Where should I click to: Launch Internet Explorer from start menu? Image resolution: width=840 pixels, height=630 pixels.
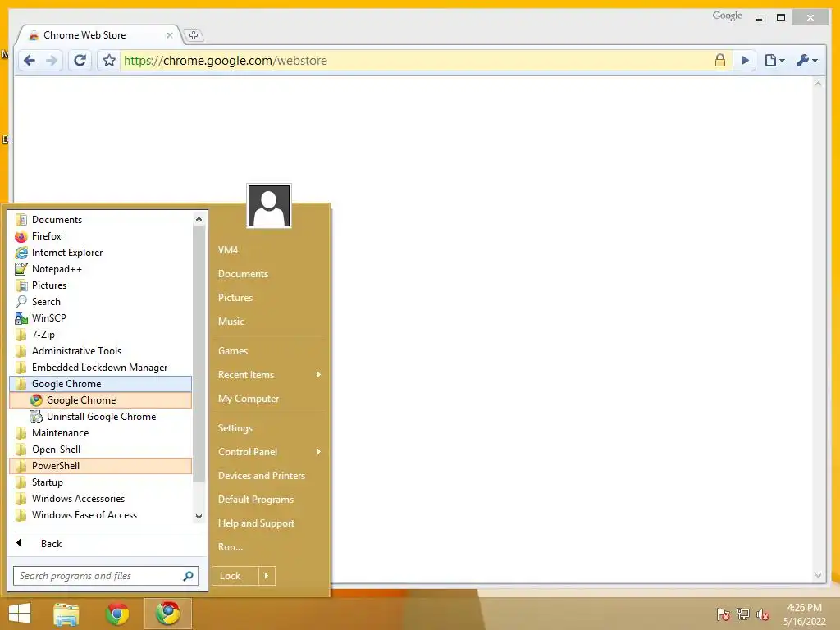[101, 253]
